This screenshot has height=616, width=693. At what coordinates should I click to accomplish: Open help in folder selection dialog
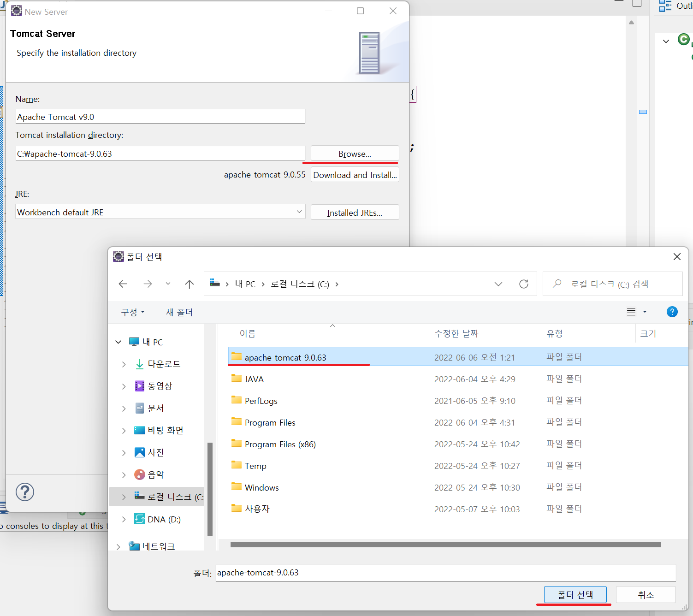[x=672, y=312]
